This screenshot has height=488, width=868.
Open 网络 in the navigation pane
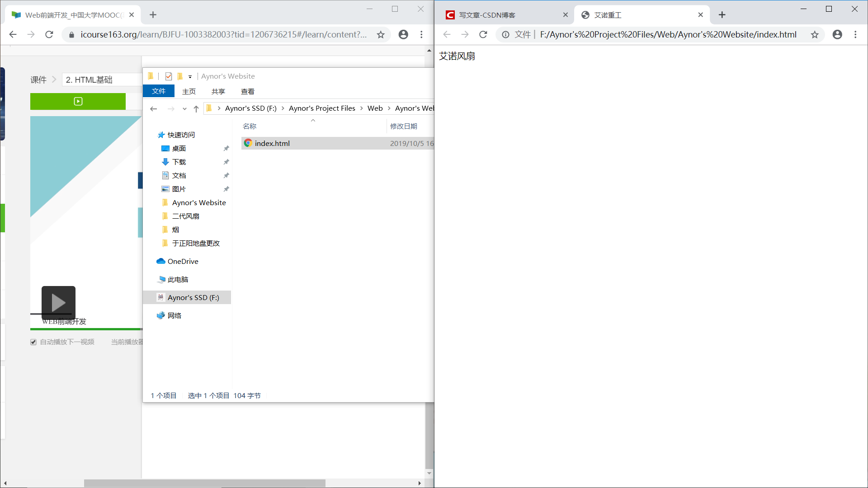coord(174,316)
